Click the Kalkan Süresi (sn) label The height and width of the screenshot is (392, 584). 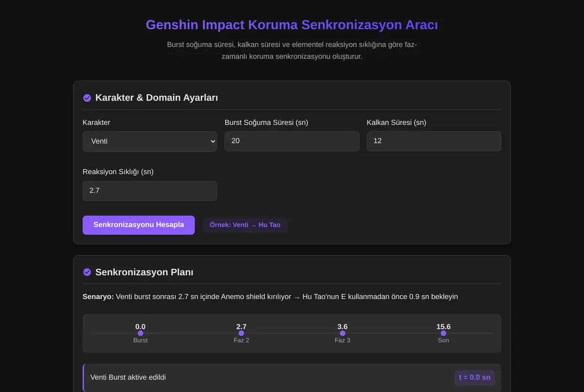coord(397,123)
